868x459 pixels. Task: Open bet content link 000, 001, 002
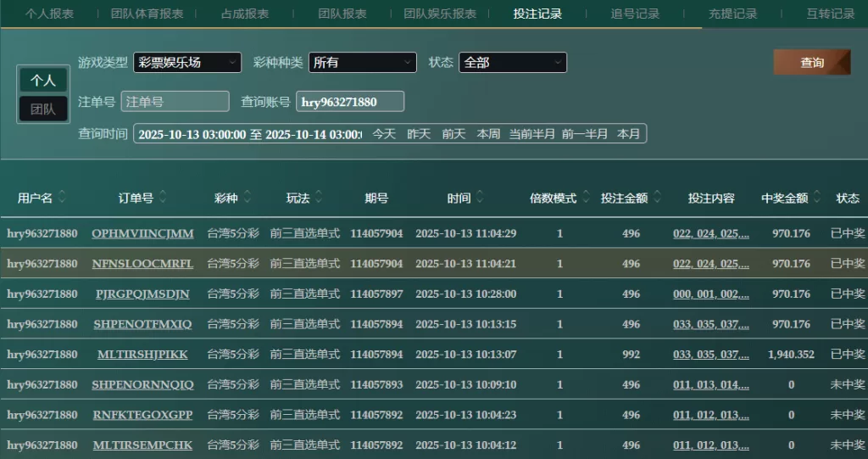[710, 294]
